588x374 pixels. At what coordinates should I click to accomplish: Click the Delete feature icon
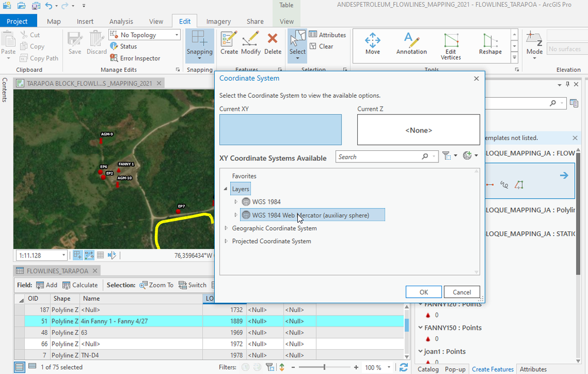pyautogui.click(x=273, y=42)
